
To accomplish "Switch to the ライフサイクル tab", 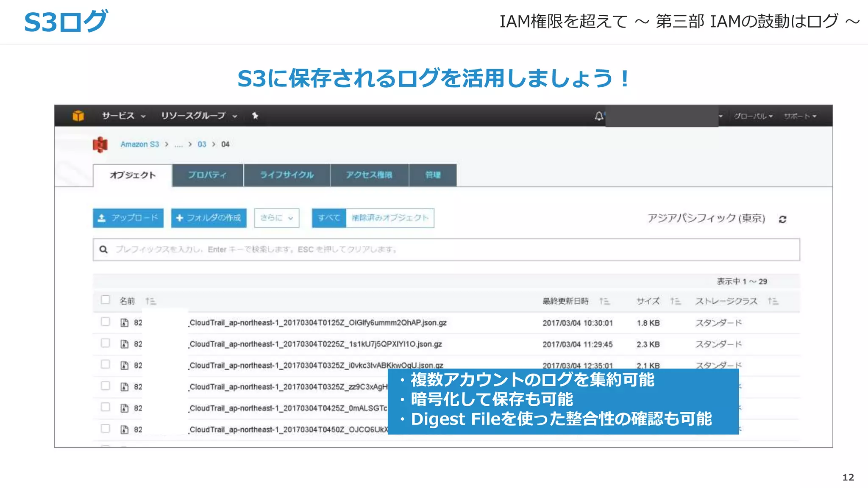I will pos(287,175).
